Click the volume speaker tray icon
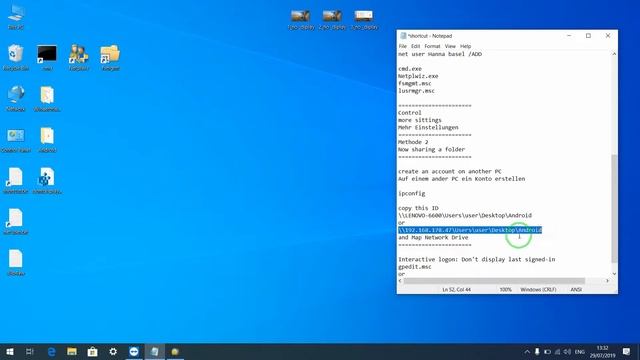The width and height of the screenshot is (640, 360). (x=567, y=352)
